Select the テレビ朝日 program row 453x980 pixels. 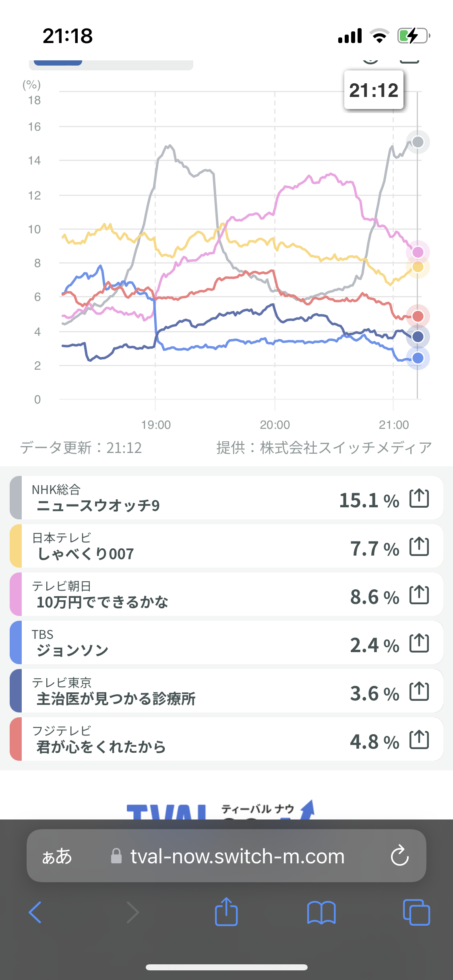point(181,595)
